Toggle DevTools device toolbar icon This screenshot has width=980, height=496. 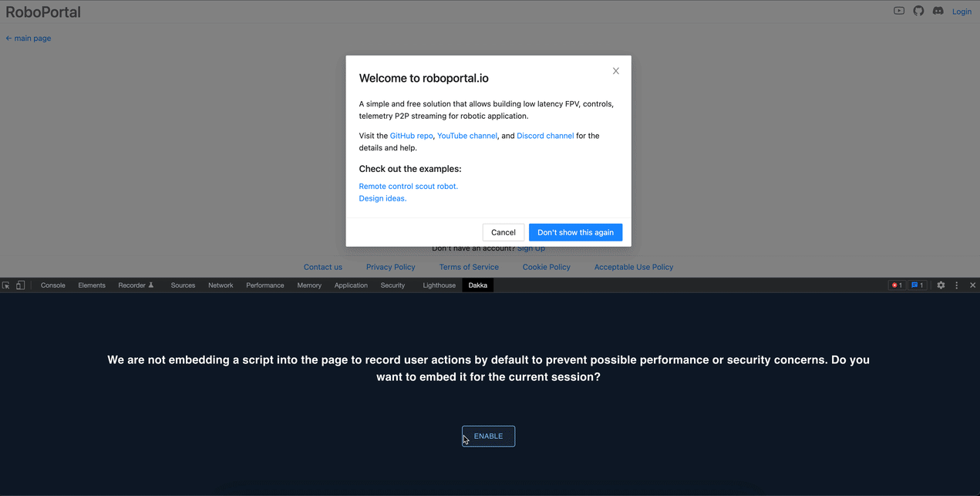pos(21,285)
